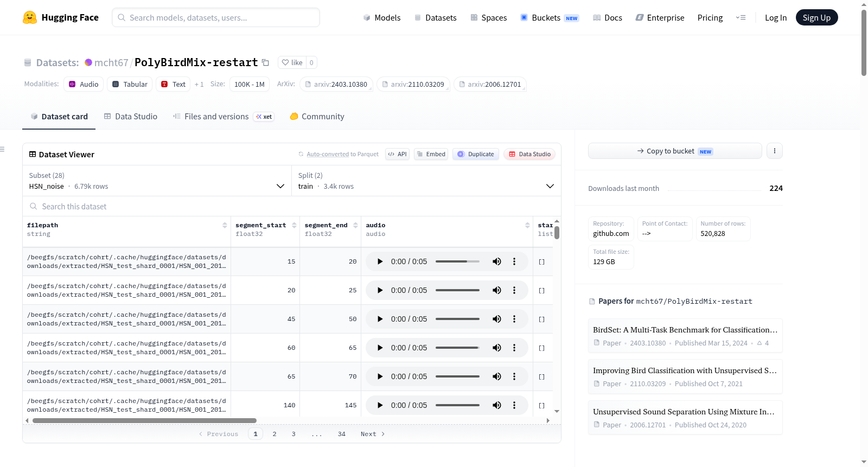Sort by the audio column
This screenshot has height=467, width=868.
tap(527, 225)
